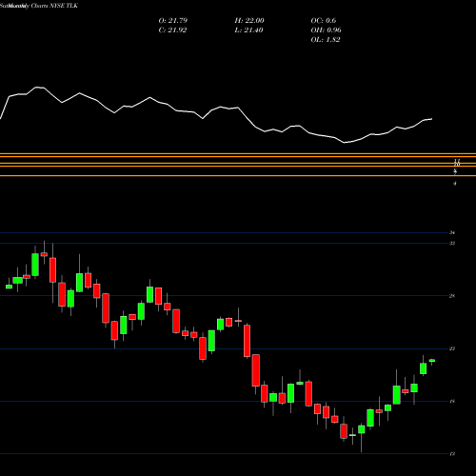Click the price axis label '22'

coord(452,348)
